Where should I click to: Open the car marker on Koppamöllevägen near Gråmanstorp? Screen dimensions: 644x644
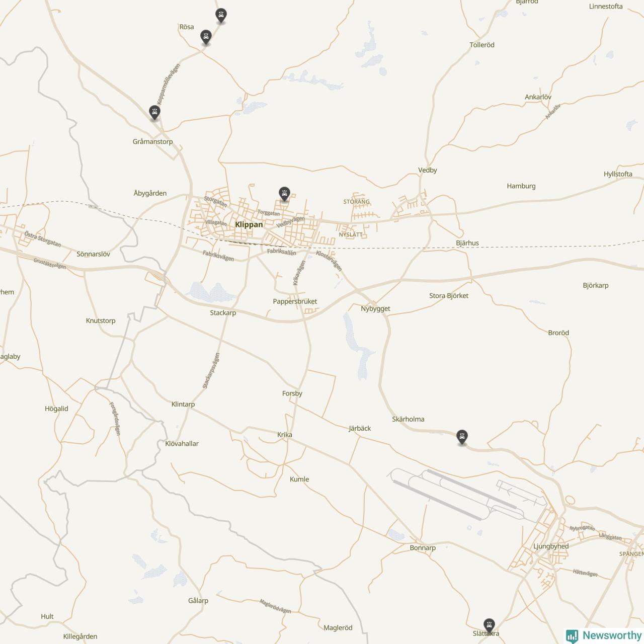click(x=154, y=112)
